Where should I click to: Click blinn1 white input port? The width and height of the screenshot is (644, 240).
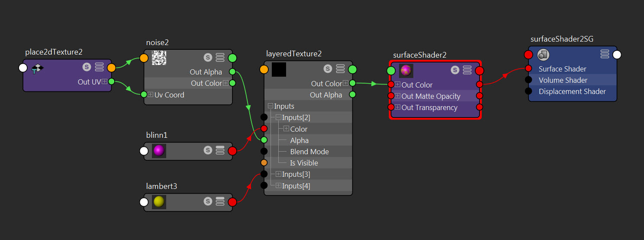click(144, 151)
